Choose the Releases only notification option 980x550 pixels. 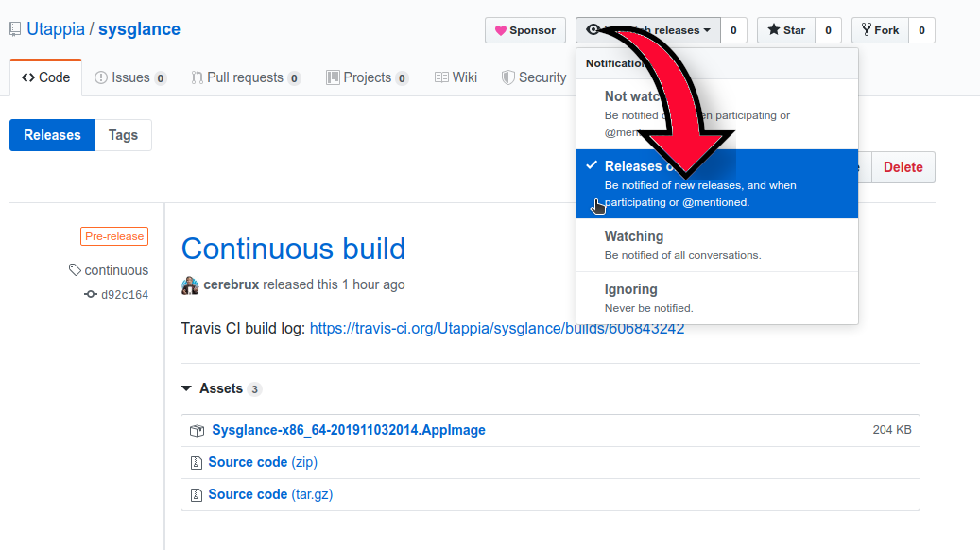717,183
